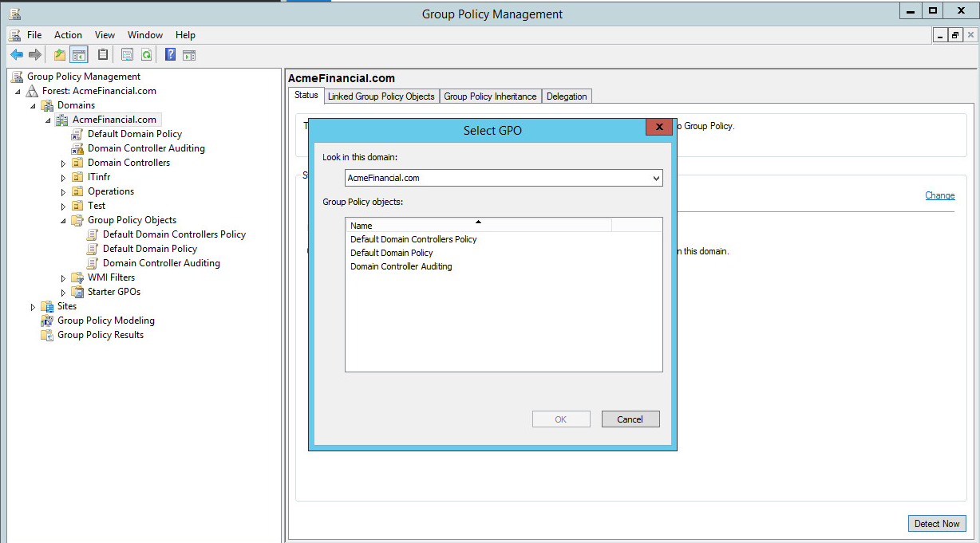Open the Action menu

[68, 35]
